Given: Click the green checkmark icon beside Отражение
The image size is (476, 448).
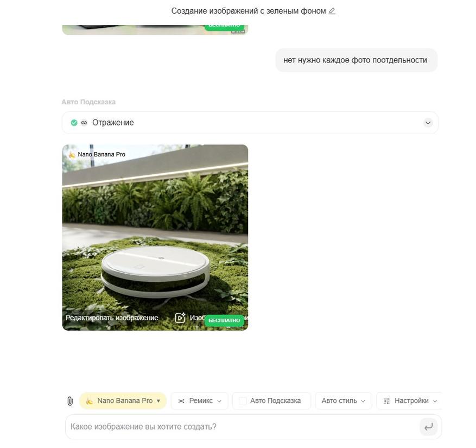Looking at the screenshot, I should 74,123.
